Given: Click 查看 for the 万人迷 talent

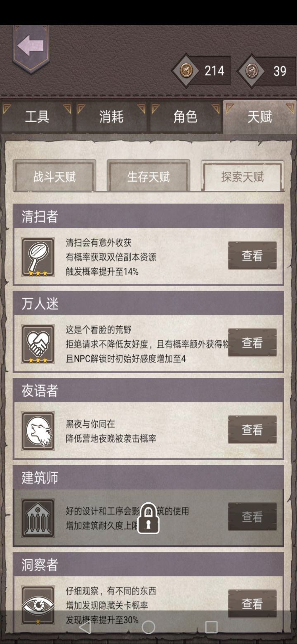Looking at the screenshot, I should tap(252, 343).
